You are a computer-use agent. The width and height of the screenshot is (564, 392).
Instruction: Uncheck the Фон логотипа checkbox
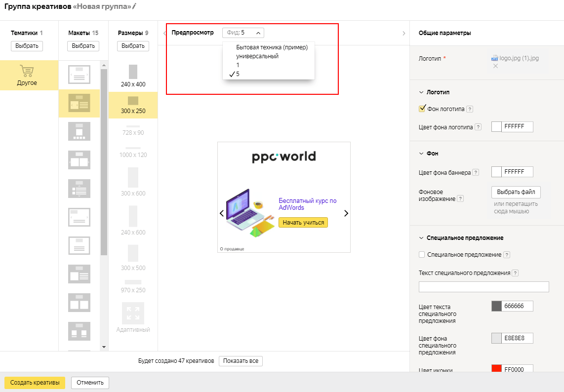(x=422, y=109)
